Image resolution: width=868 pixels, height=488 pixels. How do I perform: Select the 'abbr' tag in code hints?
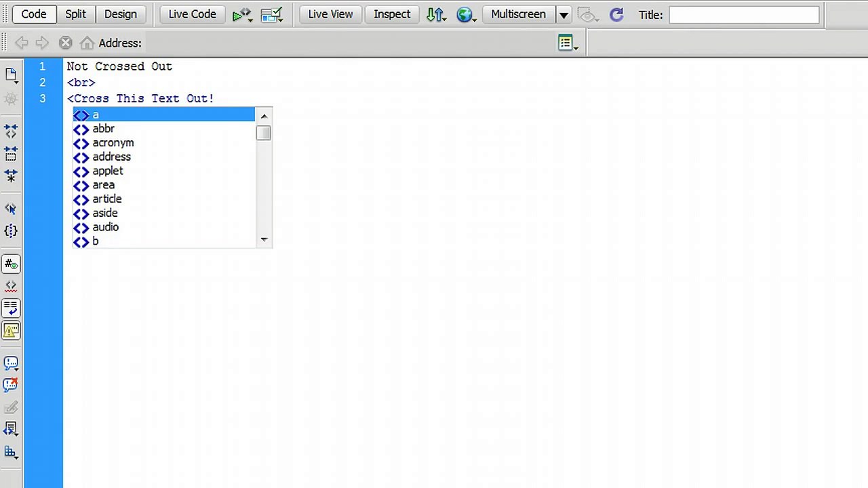pos(163,129)
